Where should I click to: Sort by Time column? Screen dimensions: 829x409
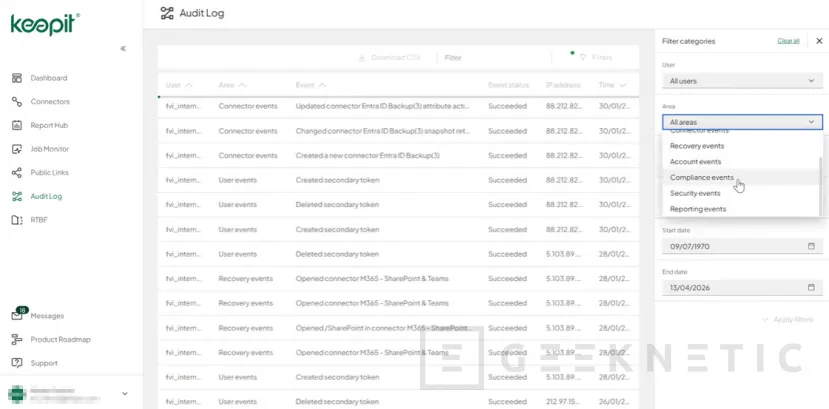612,85
